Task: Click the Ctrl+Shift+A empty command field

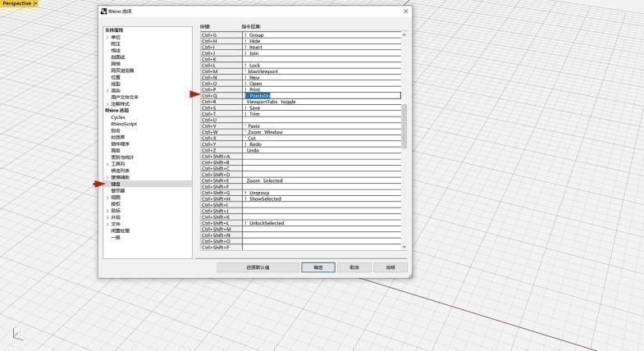Action: click(x=321, y=156)
